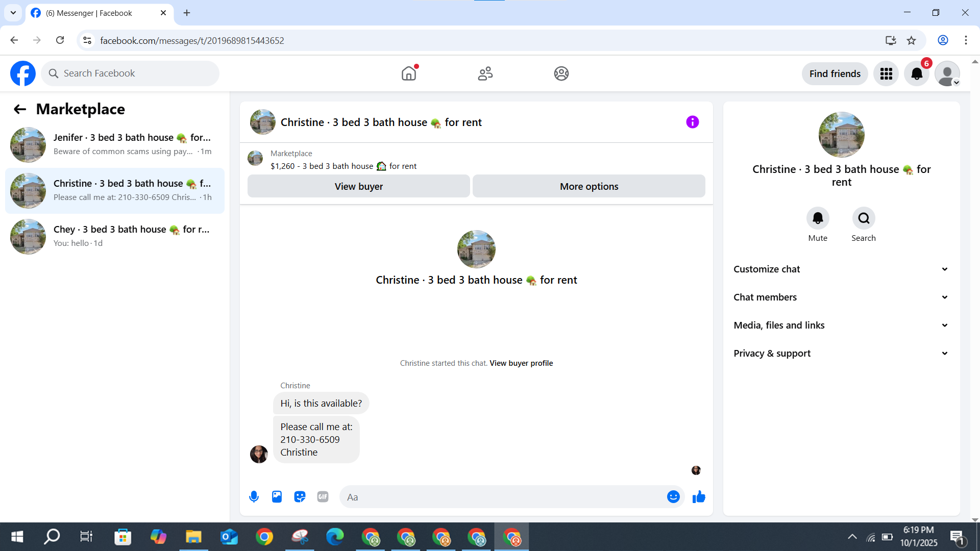
Task: Open Jenifer's 3 bed 3 bath conversation
Action: 115,145
